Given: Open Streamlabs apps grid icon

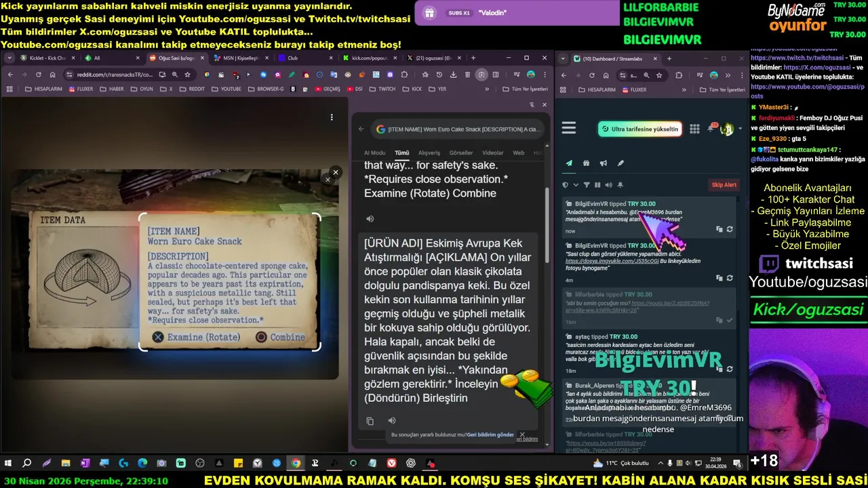Looking at the screenshot, I should (x=694, y=129).
